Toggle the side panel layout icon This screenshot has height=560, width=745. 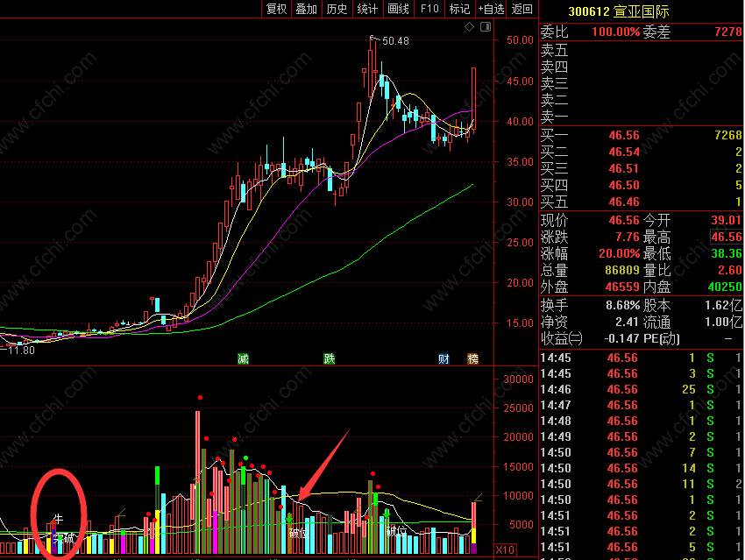click(x=485, y=27)
